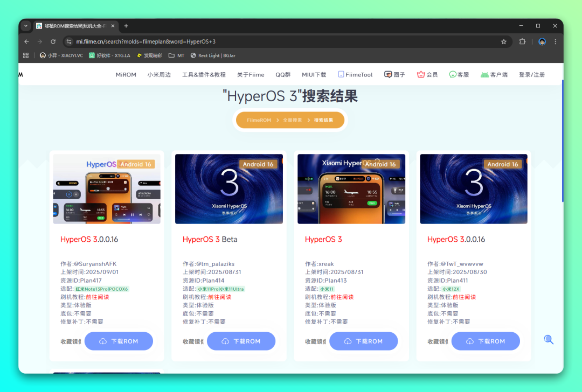Open the bookmarks apps grid icon
Screen dimensions: 582x392
click(x=26, y=55)
